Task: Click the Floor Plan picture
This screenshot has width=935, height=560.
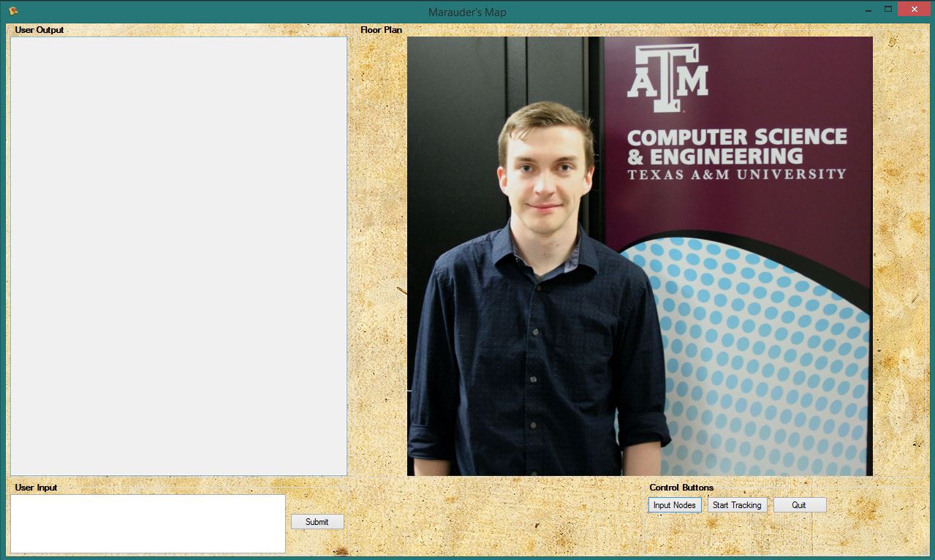Action: tap(640, 256)
